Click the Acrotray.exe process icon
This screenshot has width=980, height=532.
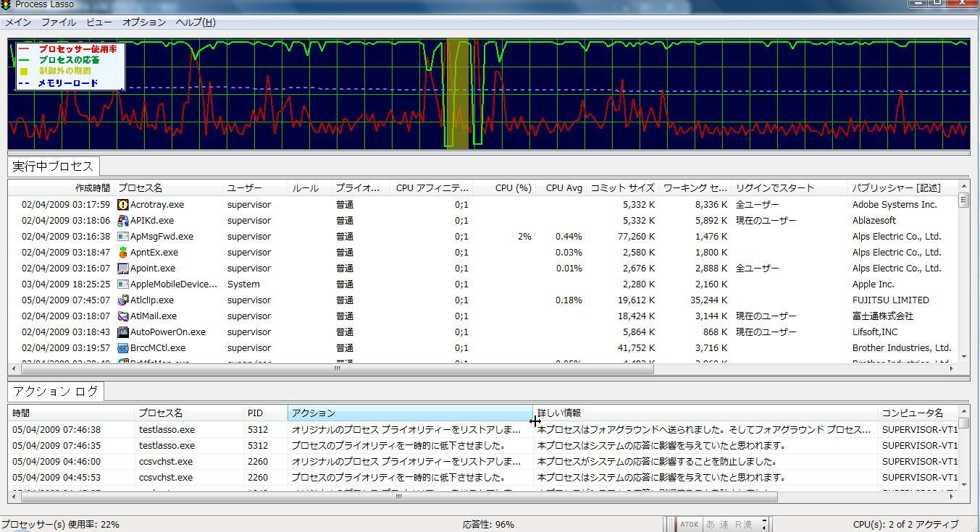(122, 205)
